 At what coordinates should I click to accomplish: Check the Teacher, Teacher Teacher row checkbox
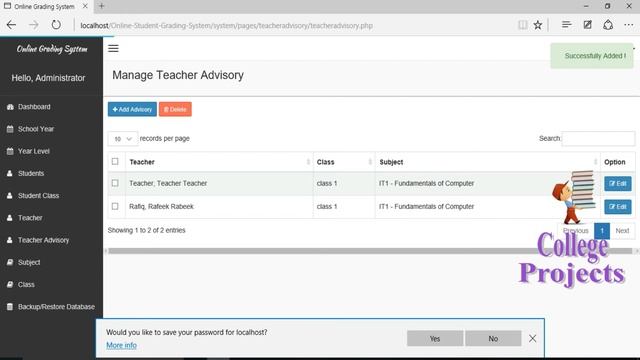115,183
